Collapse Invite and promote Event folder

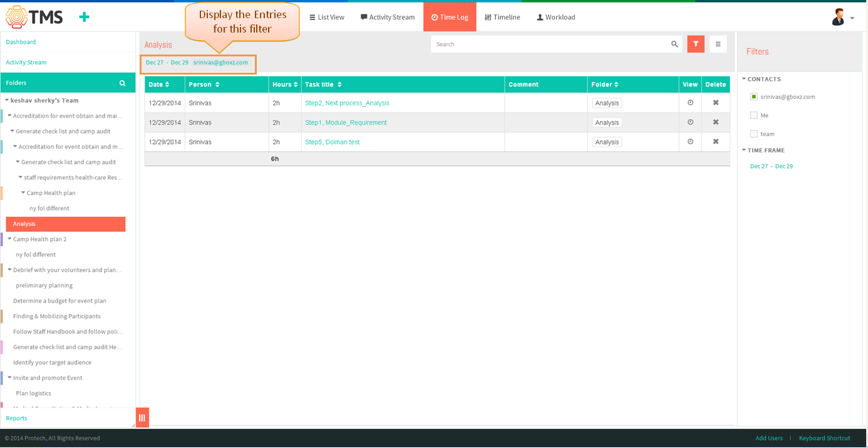(9, 378)
